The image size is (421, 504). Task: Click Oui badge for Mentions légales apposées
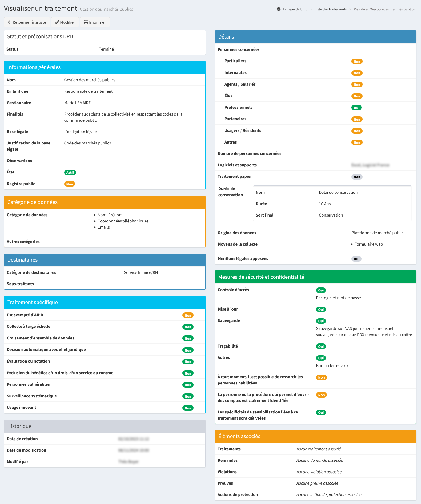point(356,259)
